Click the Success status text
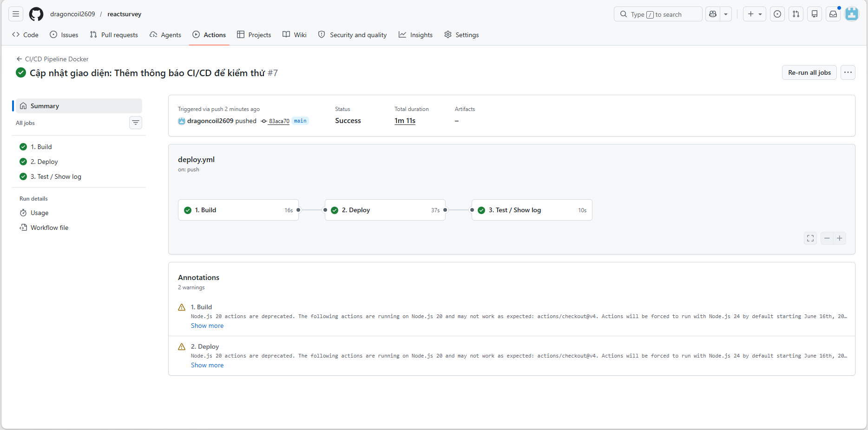The width and height of the screenshot is (868, 430). 348,121
